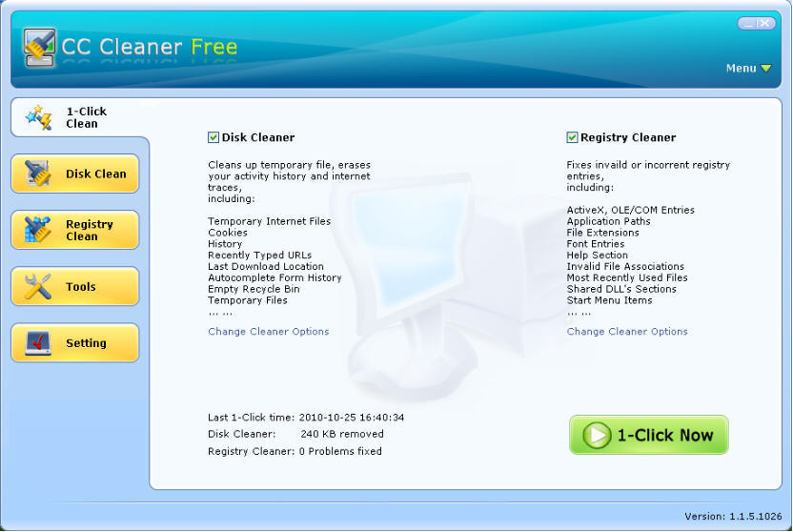793x532 pixels.
Task: Minimize the CC Cleaner window
Action: click(x=749, y=23)
